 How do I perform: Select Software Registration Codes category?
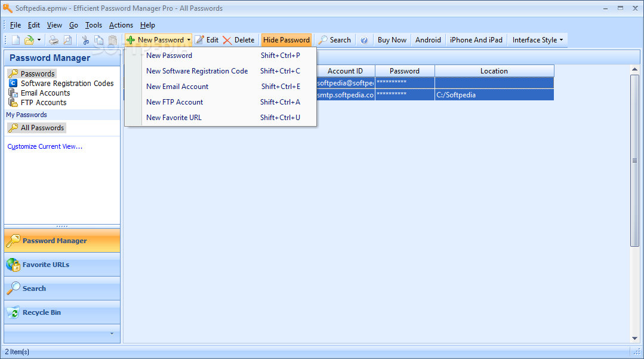click(67, 84)
